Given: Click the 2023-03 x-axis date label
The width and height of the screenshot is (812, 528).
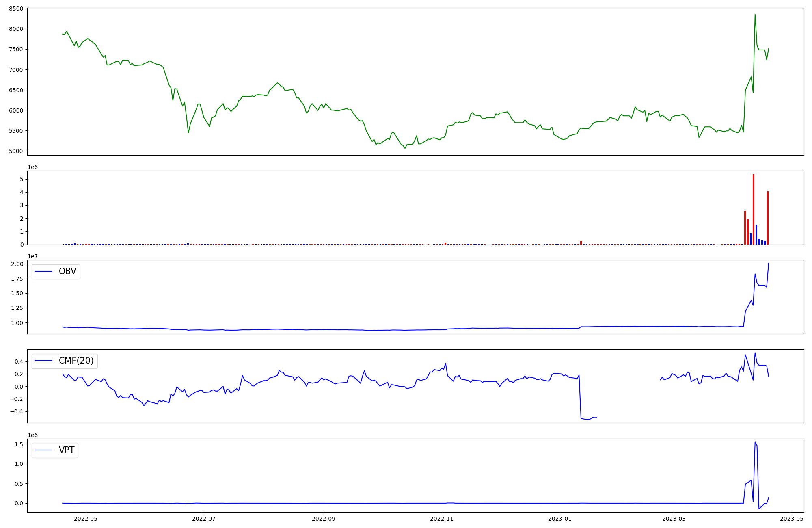Looking at the screenshot, I should (674, 518).
